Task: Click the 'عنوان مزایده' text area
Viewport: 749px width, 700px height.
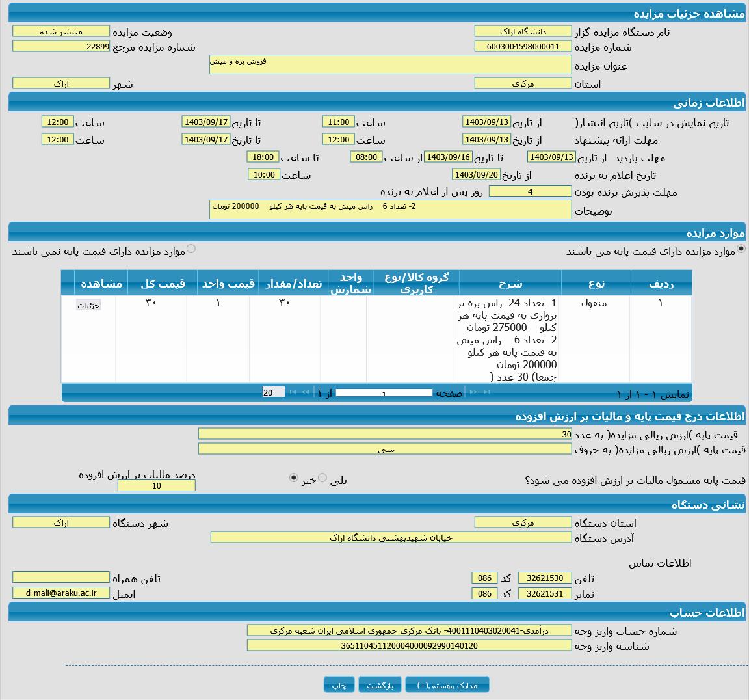Action: pos(390,64)
